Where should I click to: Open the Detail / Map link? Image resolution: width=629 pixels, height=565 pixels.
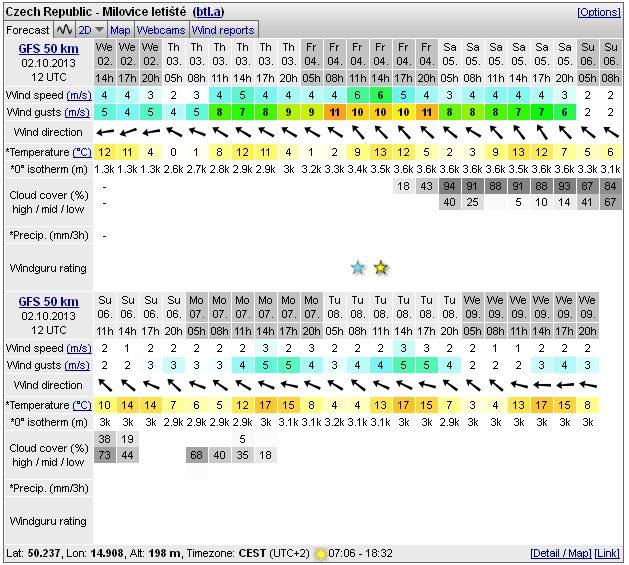[x=560, y=553]
